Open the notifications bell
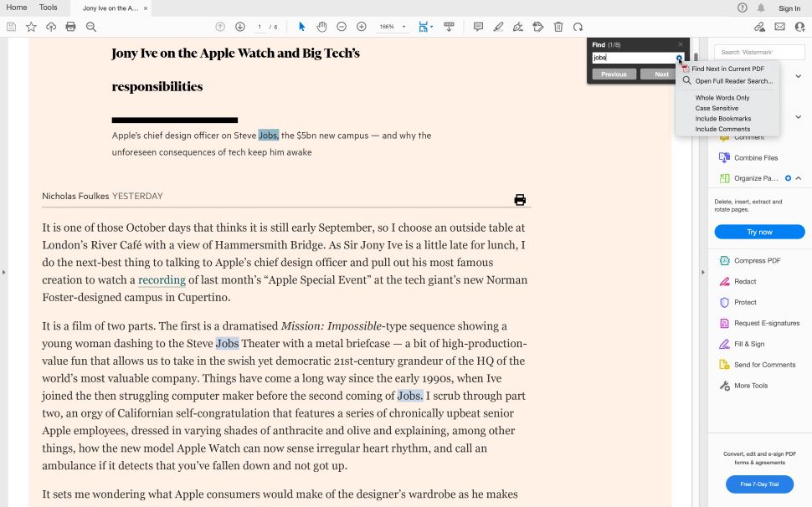The height and width of the screenshot is (507, 812). (x=761, y=8)
